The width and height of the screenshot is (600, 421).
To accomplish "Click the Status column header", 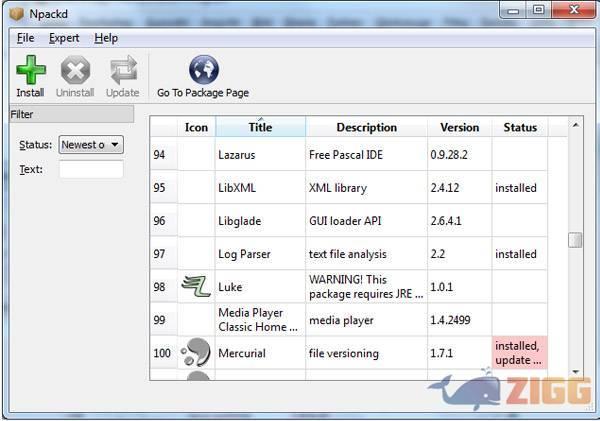I will (520, 127).
